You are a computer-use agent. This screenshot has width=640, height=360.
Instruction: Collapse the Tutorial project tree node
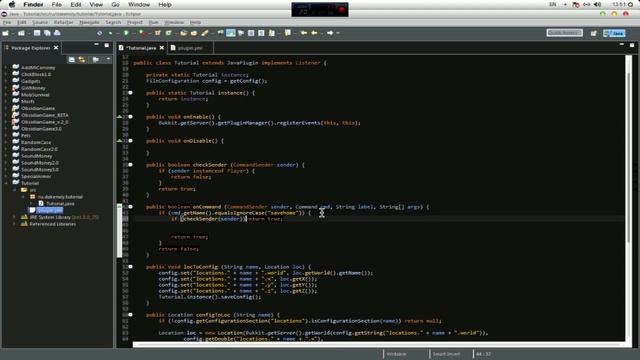point(6,183)
